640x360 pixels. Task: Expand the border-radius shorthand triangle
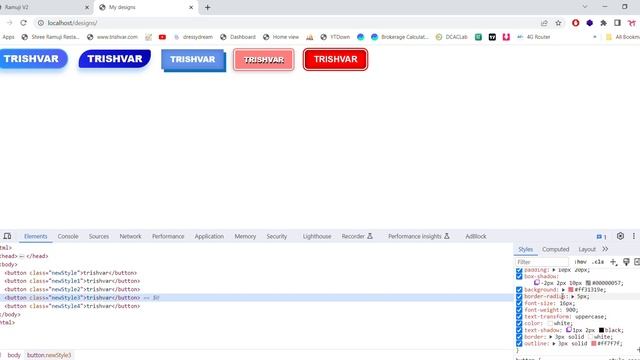(x=572, y=297)
